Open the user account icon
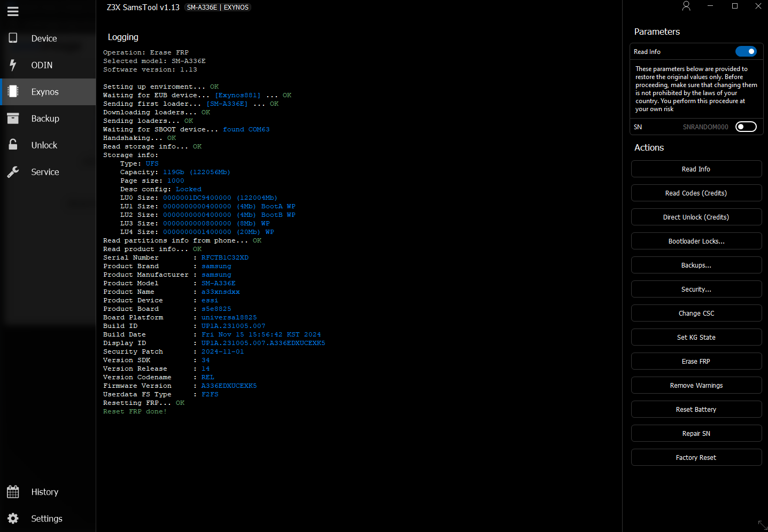Image resolution: width=768 pixels, height=532 pixels. tap(686, 6)
